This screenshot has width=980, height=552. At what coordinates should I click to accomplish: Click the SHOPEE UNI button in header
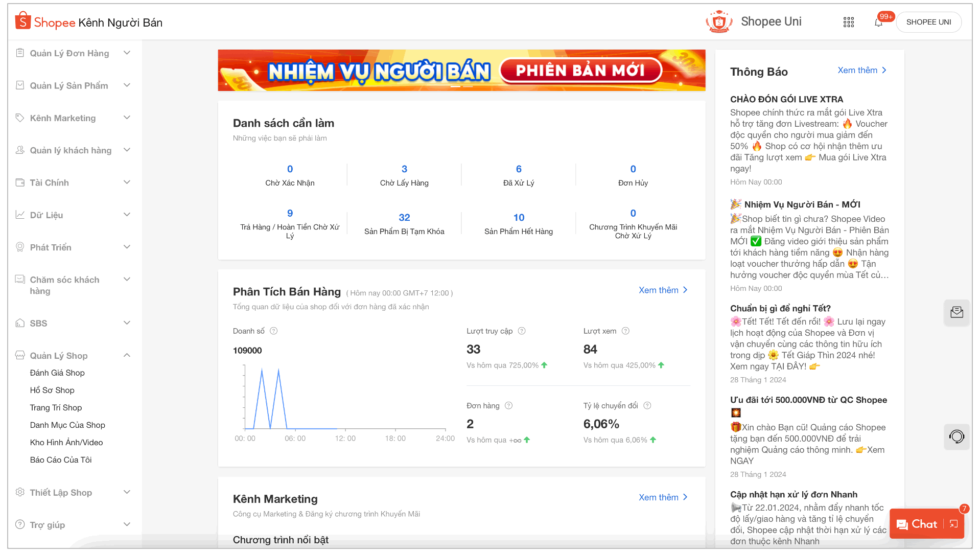[928, 22]
